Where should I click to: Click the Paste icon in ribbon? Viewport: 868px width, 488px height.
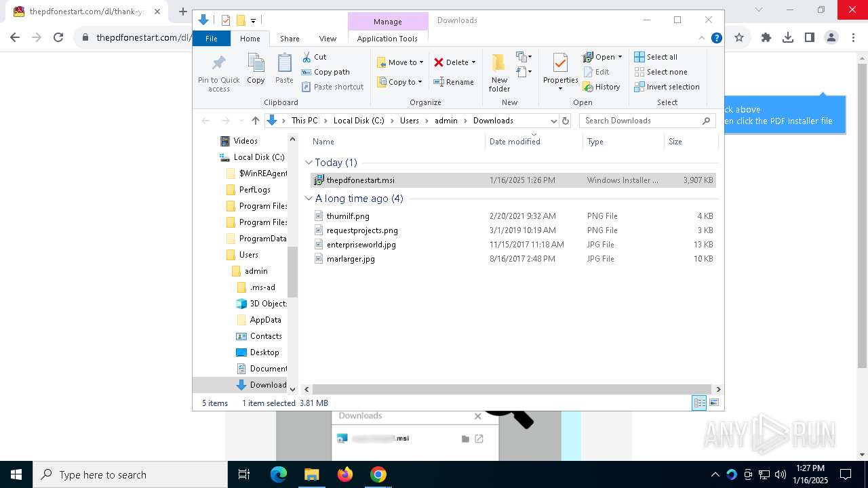[284, 70]
